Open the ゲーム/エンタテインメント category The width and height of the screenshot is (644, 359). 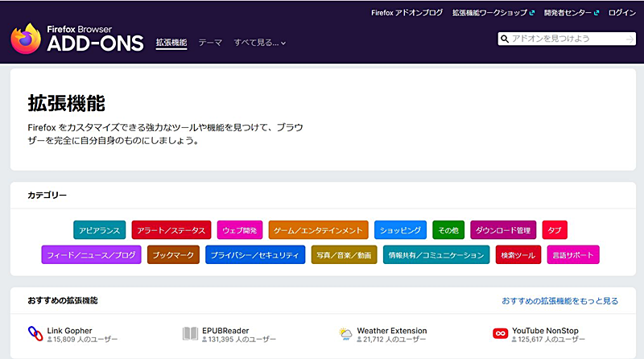(x=318, y=230)
